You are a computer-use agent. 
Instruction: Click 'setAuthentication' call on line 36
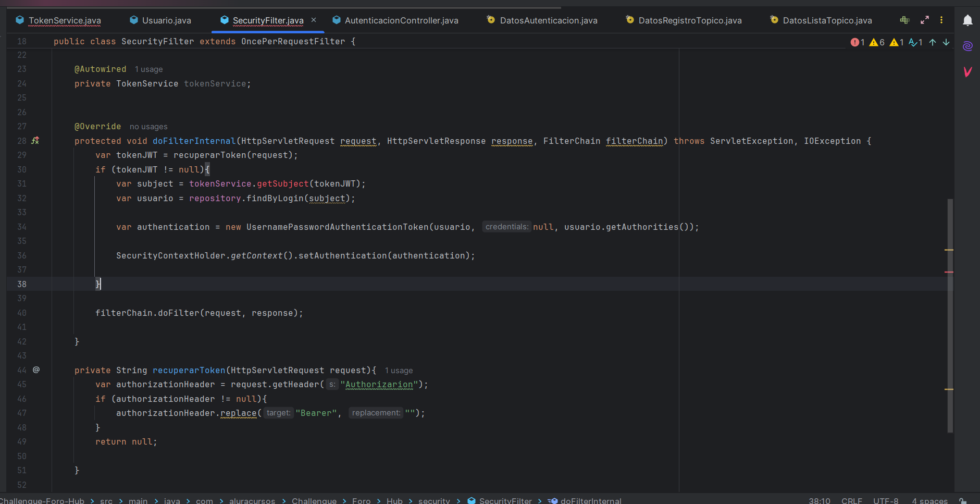pos(343,255)
